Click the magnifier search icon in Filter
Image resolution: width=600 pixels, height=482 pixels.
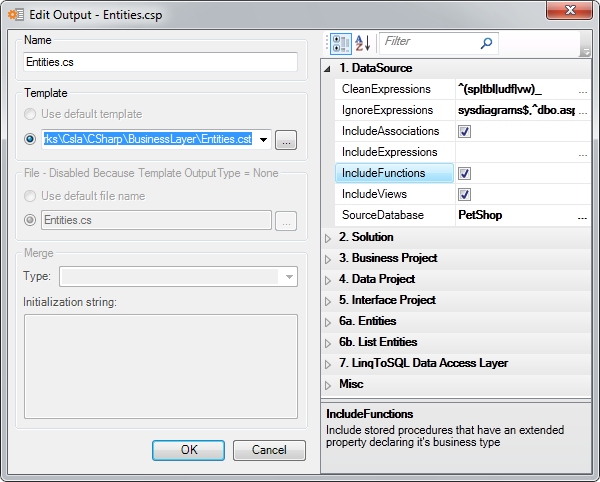(x=486, y=43)
